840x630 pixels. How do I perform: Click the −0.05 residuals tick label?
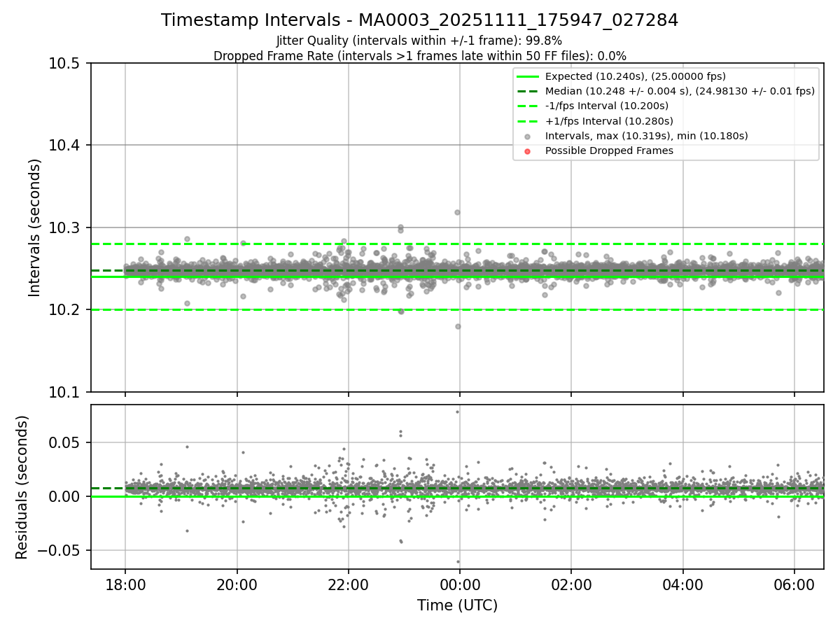[x=60, y=550]
